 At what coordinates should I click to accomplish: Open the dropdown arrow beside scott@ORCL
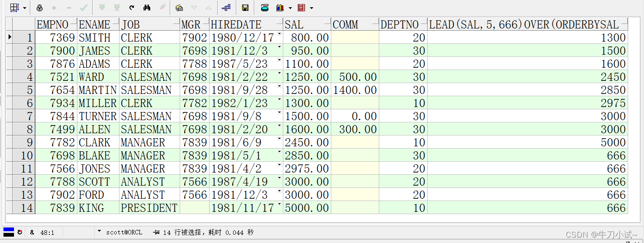point(99,232)
